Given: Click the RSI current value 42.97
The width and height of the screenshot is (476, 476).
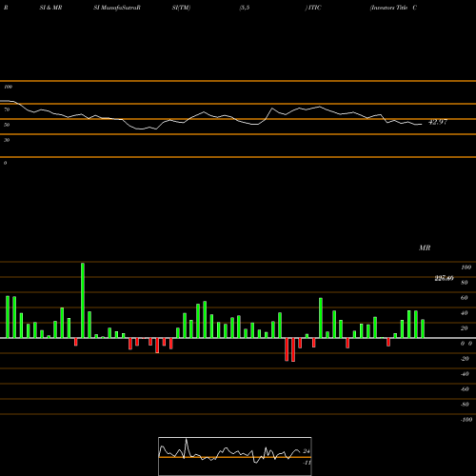Looking at the screenshot, I should [438, 122].
